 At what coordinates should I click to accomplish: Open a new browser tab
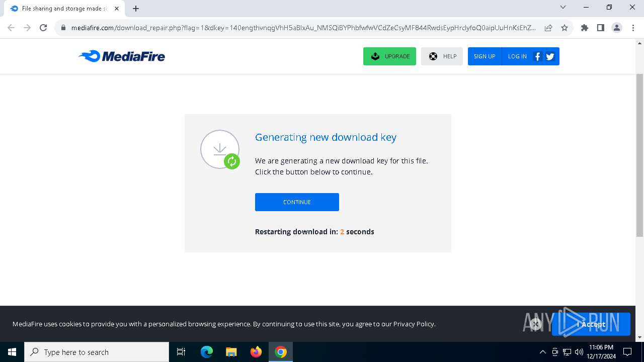click(136, 9)
